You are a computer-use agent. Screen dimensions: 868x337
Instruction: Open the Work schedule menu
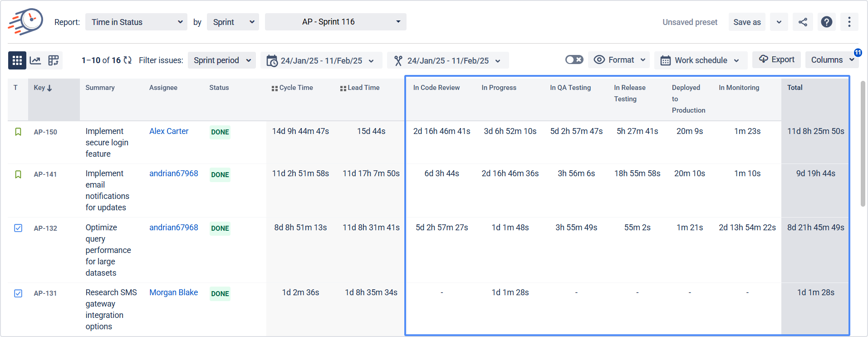coord(701,60)
